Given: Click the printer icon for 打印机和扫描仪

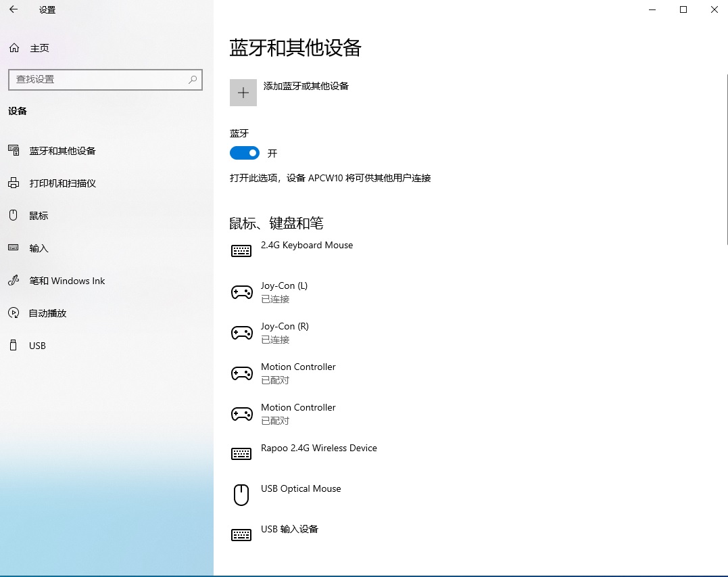Looking at the screenshot, I should (14, 183).
